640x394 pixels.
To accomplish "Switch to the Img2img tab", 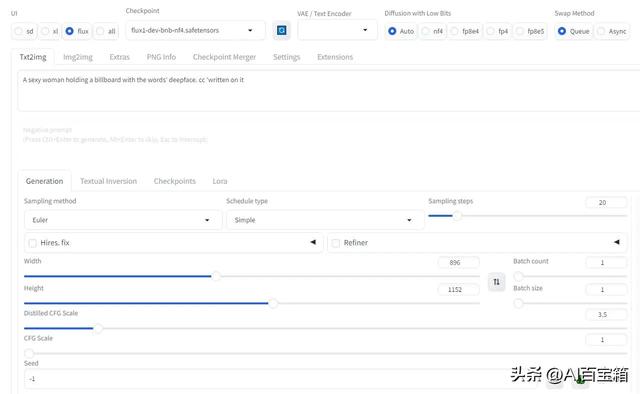I will tap(78, 57).
